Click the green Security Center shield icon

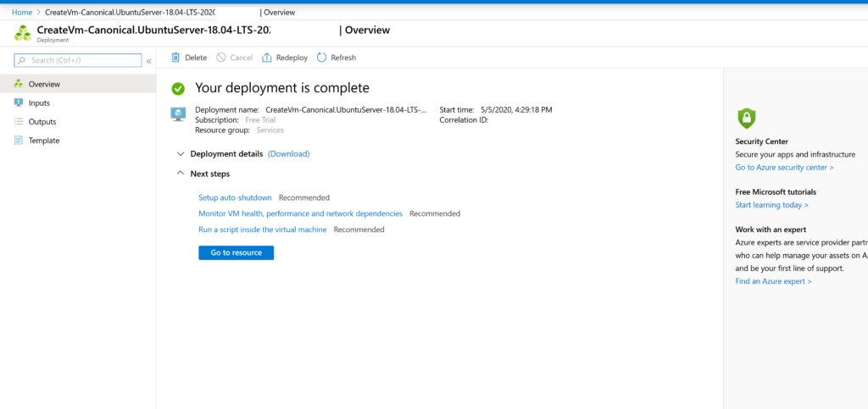pos(746,118)
